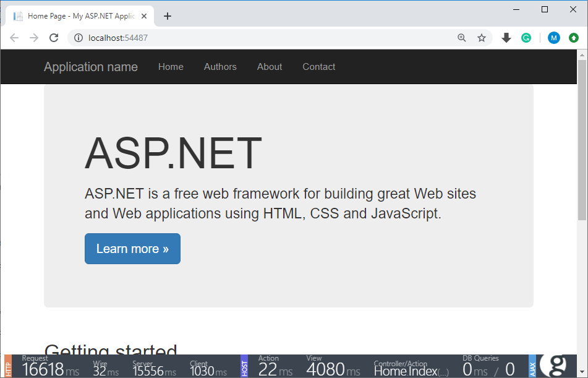Open the About nav item

269,67
